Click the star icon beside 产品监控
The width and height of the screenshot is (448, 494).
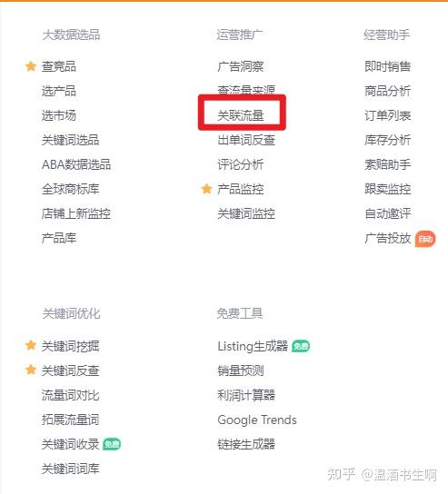(x=206, y=189)
